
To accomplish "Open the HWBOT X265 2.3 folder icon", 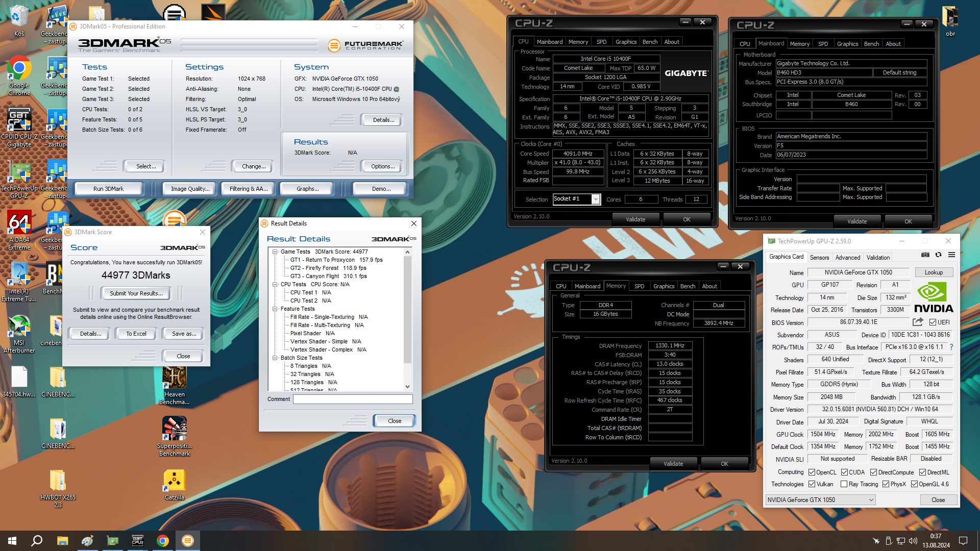I will (x=58, y=489).
